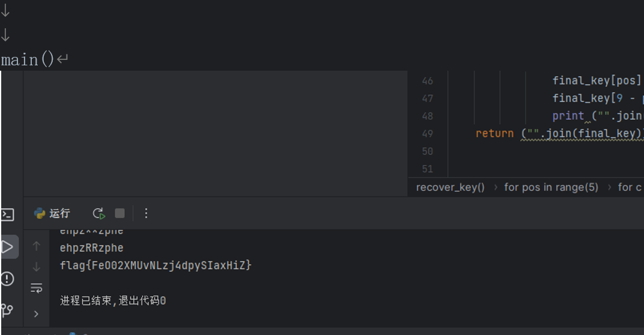Viewport: 644px width, 335px height.
Task: Click the ehpzRRzphe output line
Action: point(92,248)
